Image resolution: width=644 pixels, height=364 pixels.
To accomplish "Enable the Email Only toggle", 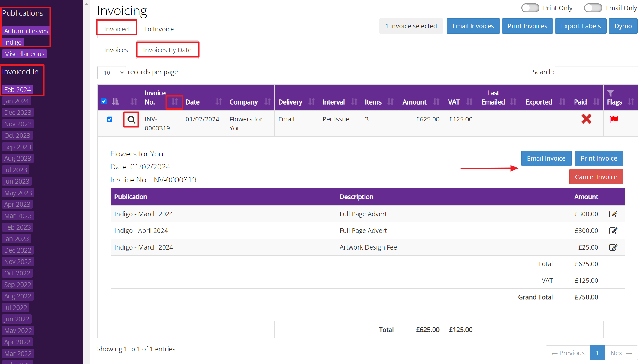I will 593,8.
